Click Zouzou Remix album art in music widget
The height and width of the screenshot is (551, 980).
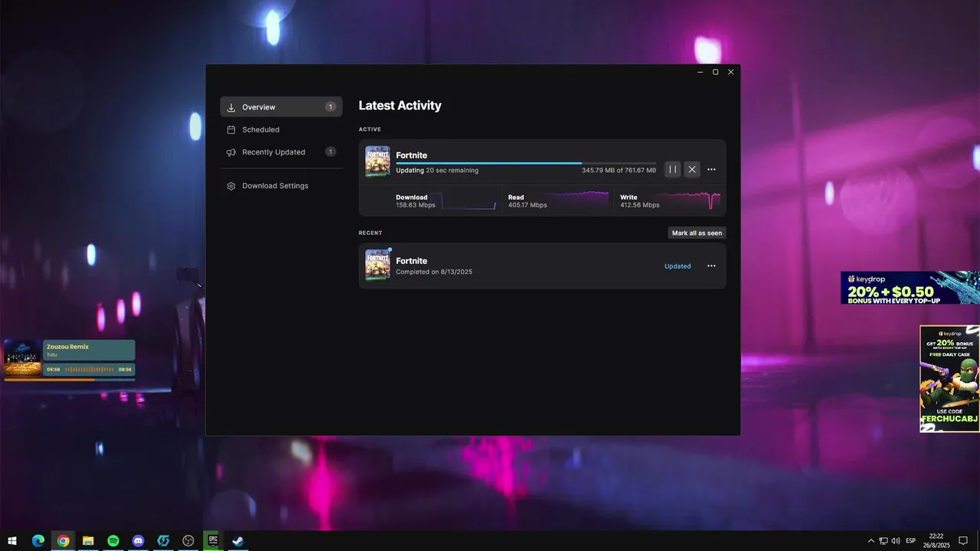23,357
